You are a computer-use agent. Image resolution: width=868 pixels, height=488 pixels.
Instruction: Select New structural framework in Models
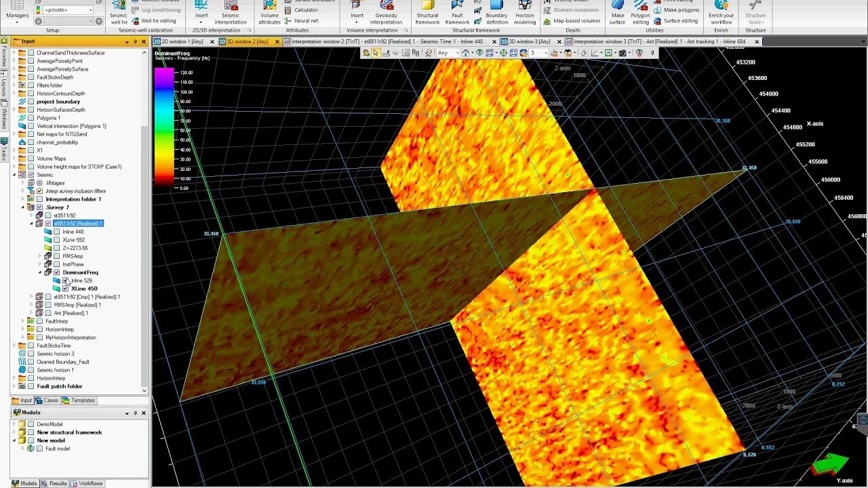[69, 432]
